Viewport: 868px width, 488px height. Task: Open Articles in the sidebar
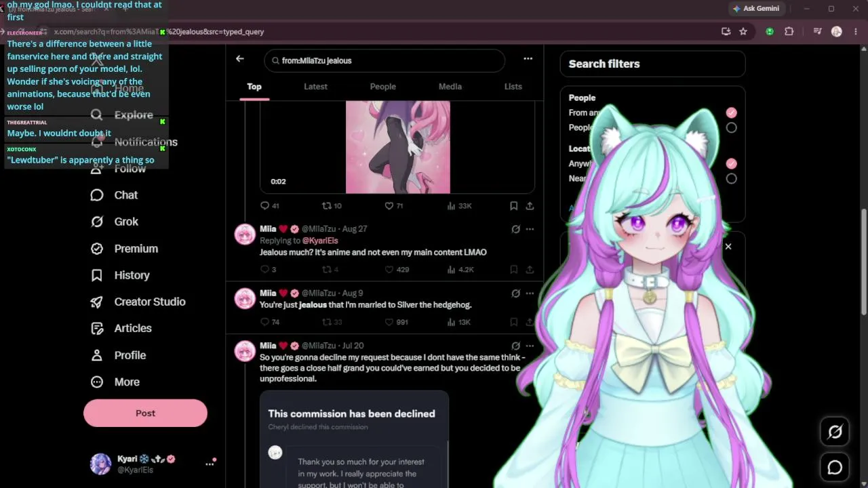click(121, 328)
